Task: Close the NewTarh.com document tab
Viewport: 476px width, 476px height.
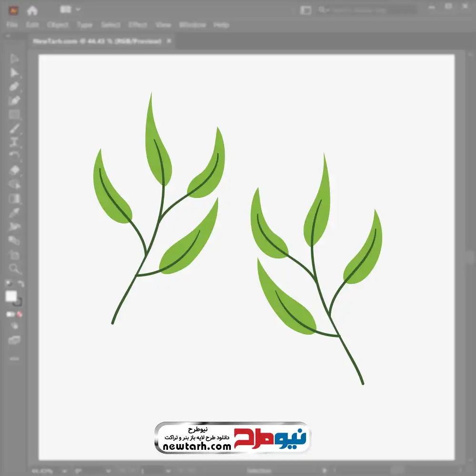Action: pyautogui.click(x=169, y=41)
